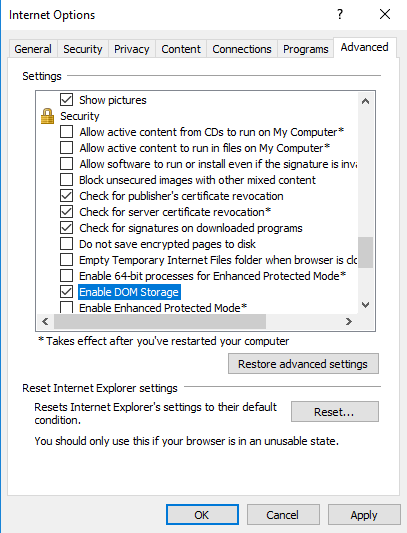The image size is (407, 533).
Task: Click the scroll down arrow in settings list
Action: (x=366, y=305)
